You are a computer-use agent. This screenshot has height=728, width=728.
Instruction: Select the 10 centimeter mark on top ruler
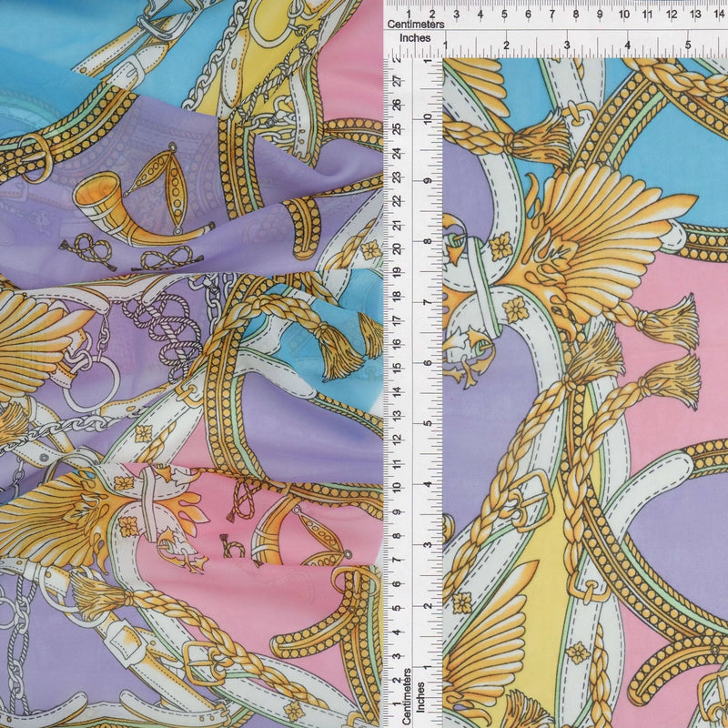point(623,15)
